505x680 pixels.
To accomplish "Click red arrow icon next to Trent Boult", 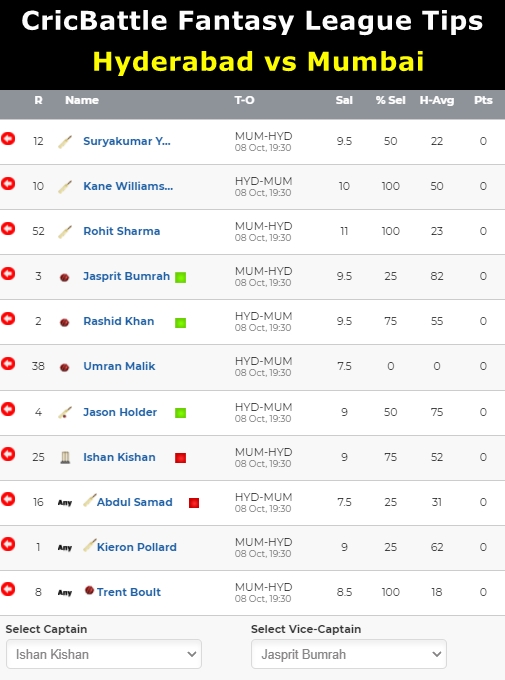I will [8, 589].
